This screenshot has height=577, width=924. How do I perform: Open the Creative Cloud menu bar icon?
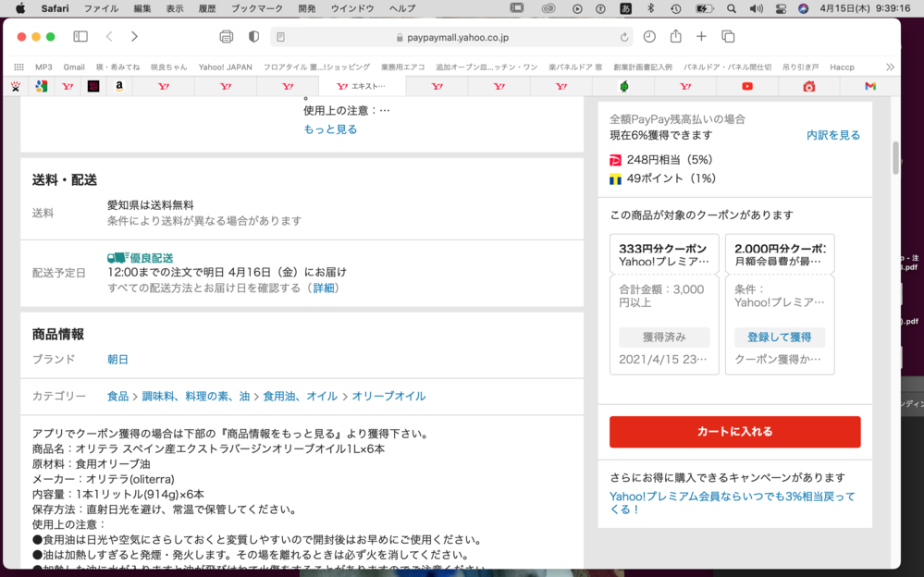[548, 8]
